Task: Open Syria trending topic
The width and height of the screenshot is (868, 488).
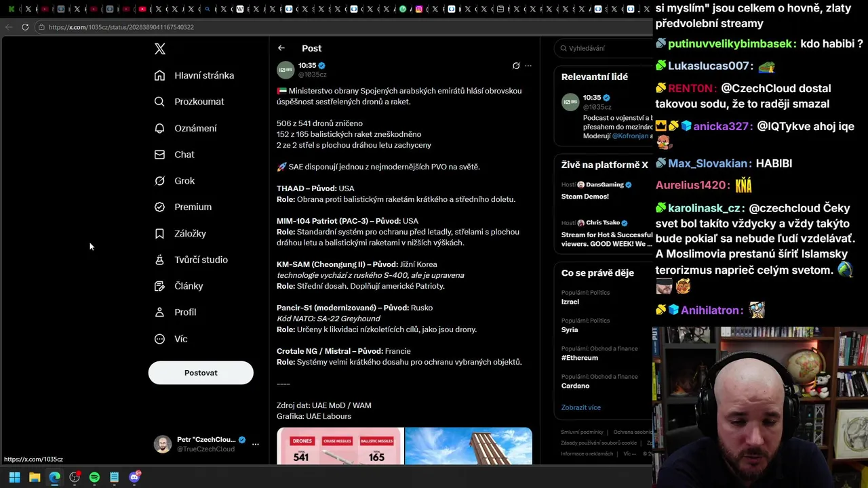Action: [x=570, y=329]
